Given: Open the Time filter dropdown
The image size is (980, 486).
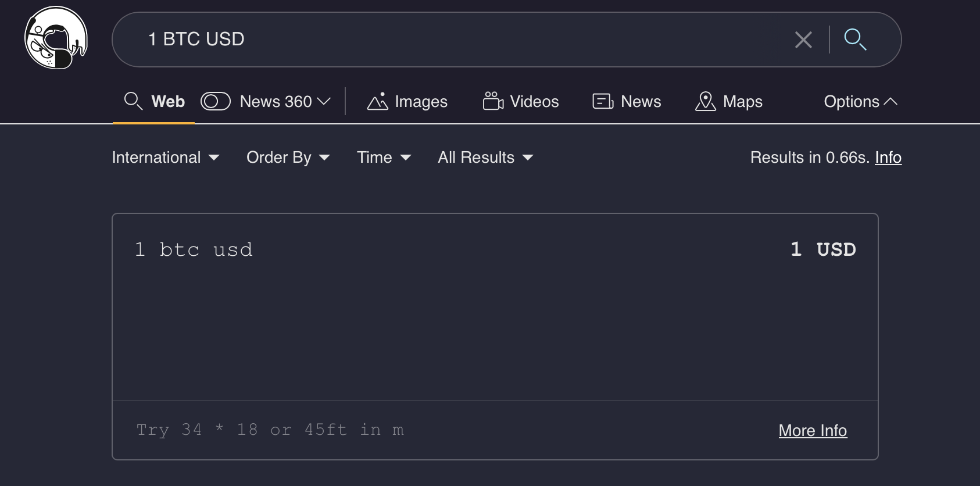Looking at the screenshot, I should click(x=384, y=158).
